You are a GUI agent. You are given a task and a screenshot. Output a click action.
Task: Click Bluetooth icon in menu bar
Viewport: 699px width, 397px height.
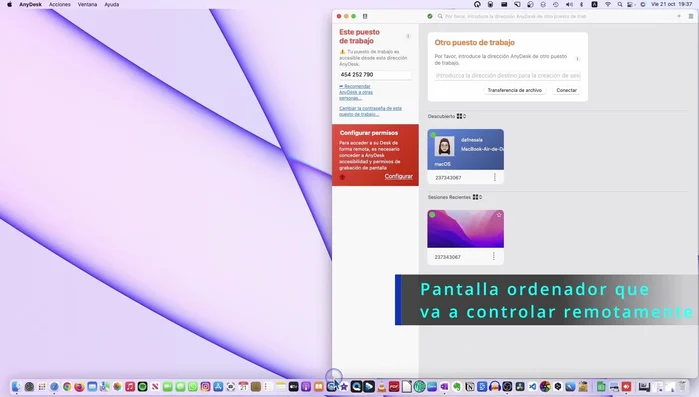(x=581, y=4)
